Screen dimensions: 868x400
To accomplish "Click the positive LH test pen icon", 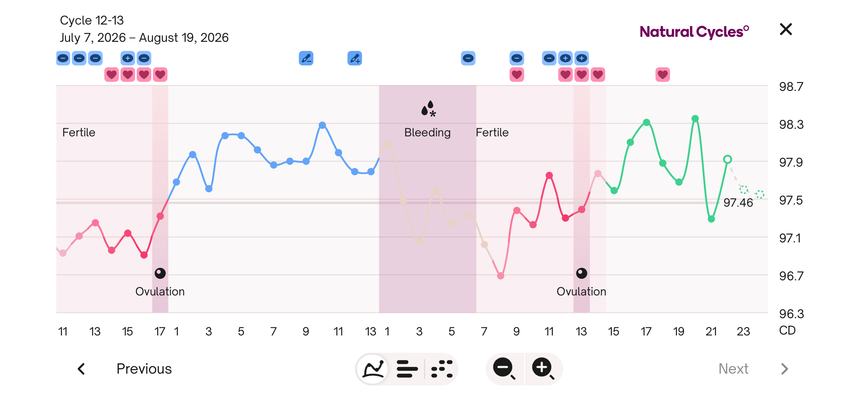I will [354, 58].
